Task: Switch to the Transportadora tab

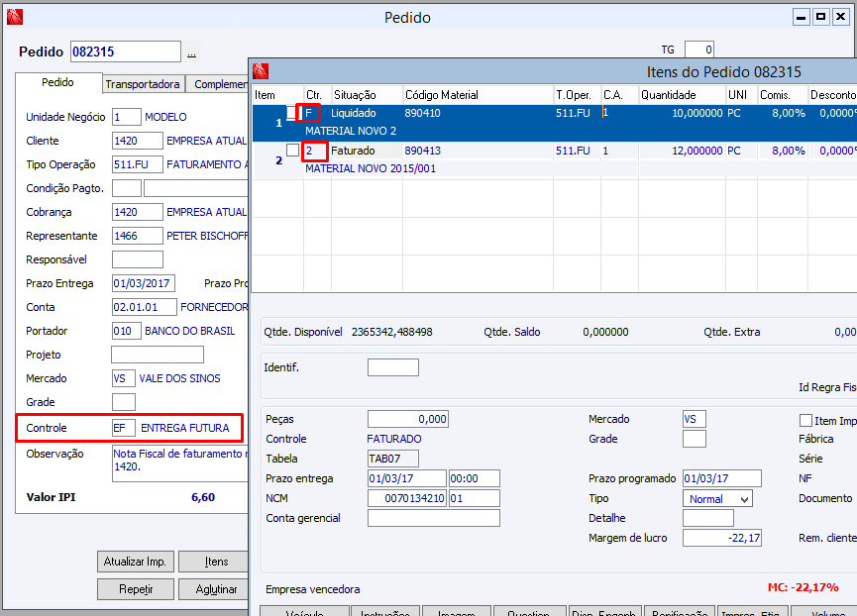Action: (143, 84)
